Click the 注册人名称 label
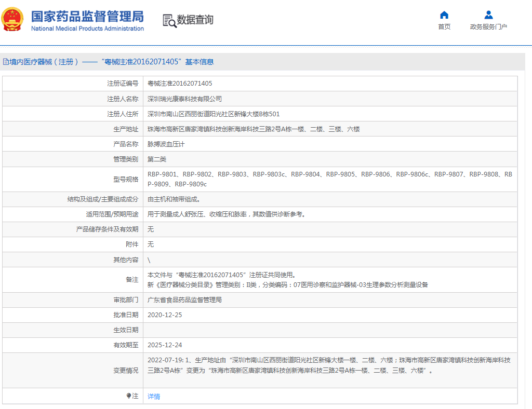532x409 pixels. (123, 99)
